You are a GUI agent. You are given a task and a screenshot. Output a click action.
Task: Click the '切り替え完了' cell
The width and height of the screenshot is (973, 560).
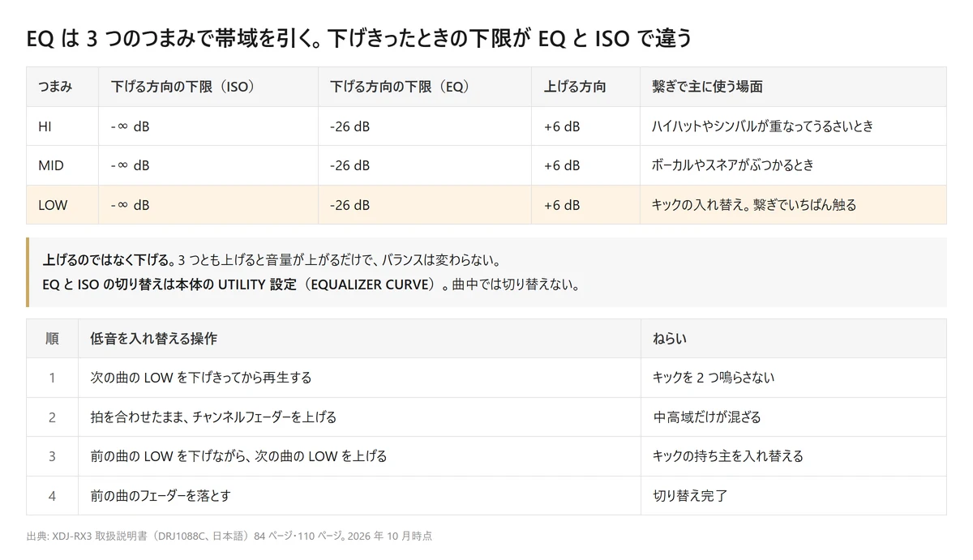click(793, 495)
